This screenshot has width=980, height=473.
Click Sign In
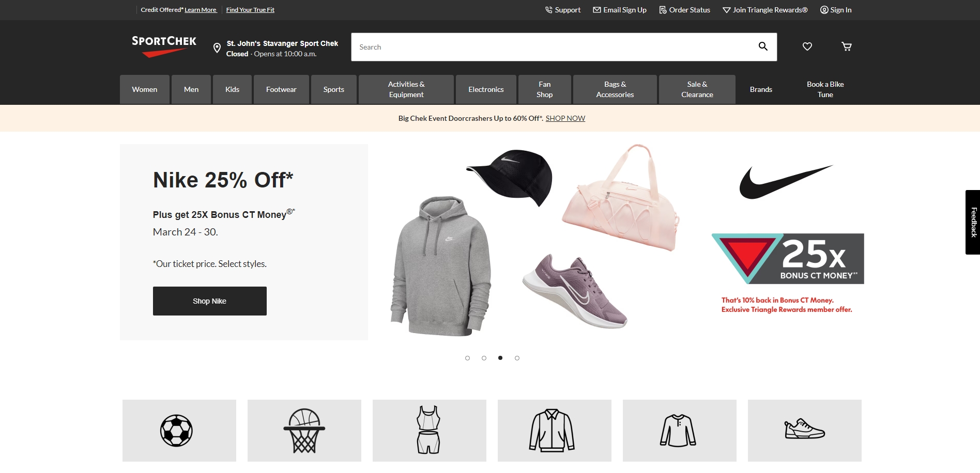coord(836,10)
